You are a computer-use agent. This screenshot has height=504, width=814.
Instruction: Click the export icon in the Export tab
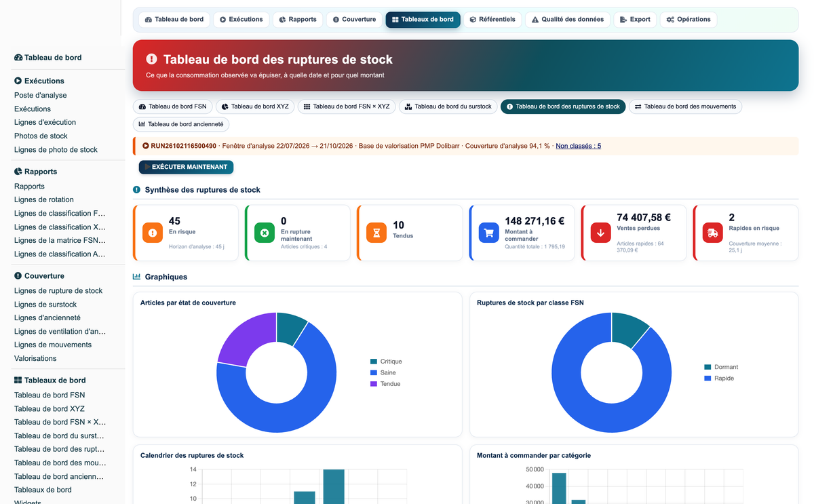623,20
